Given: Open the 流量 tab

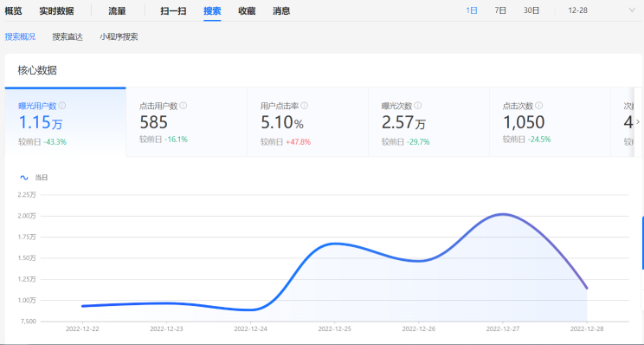Looking at the screenshot, I should click(x=117, y=10).
